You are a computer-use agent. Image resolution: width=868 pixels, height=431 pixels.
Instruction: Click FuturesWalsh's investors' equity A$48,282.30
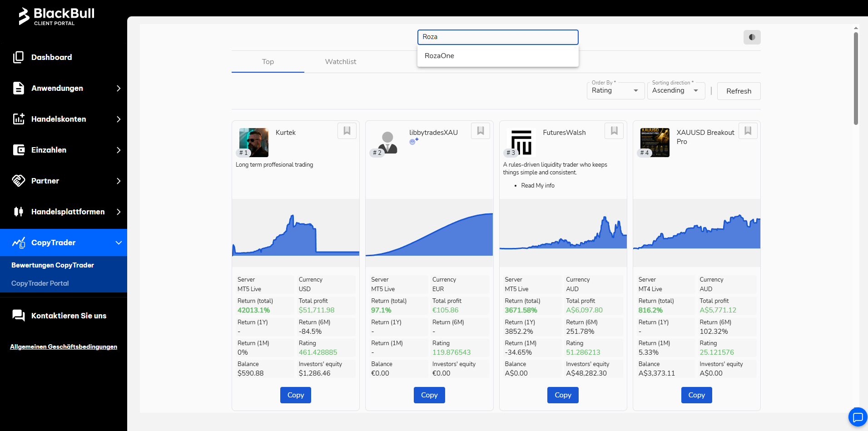(586, 373)
